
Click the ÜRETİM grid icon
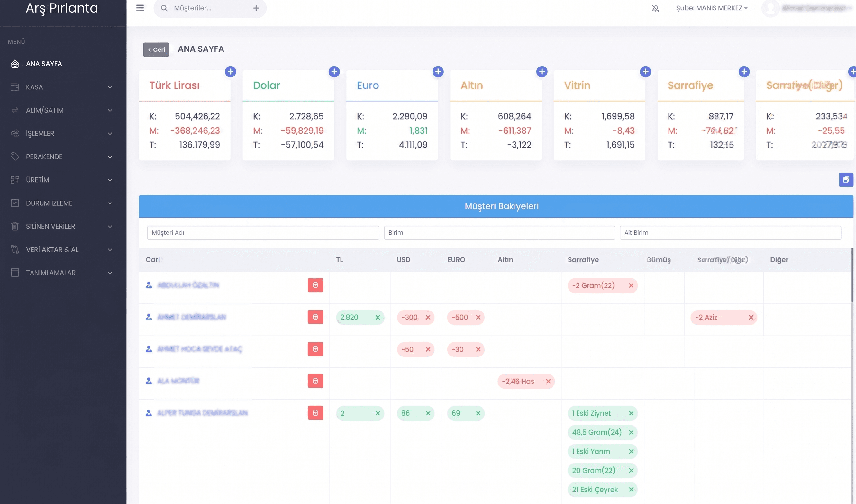click(14, 180)
